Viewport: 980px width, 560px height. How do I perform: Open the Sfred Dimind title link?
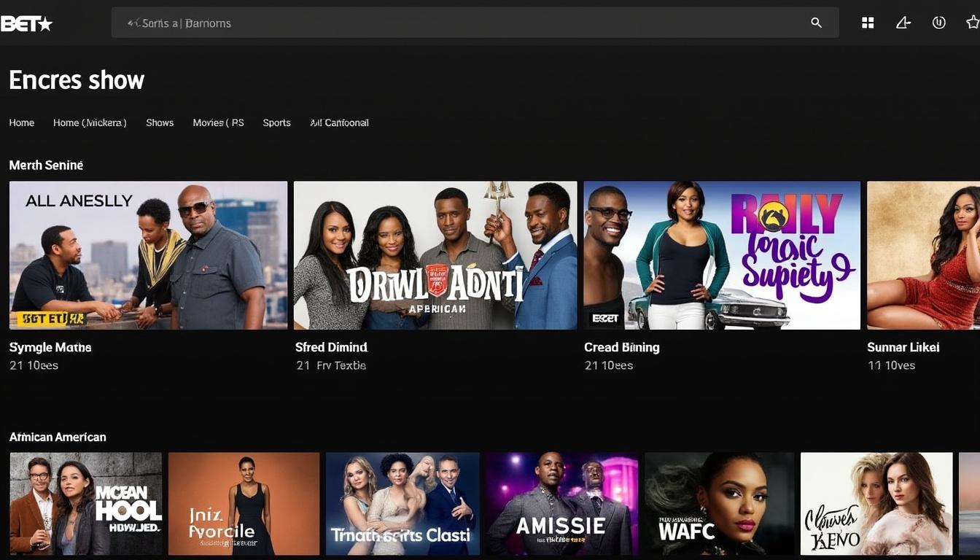tap(331, 347)
